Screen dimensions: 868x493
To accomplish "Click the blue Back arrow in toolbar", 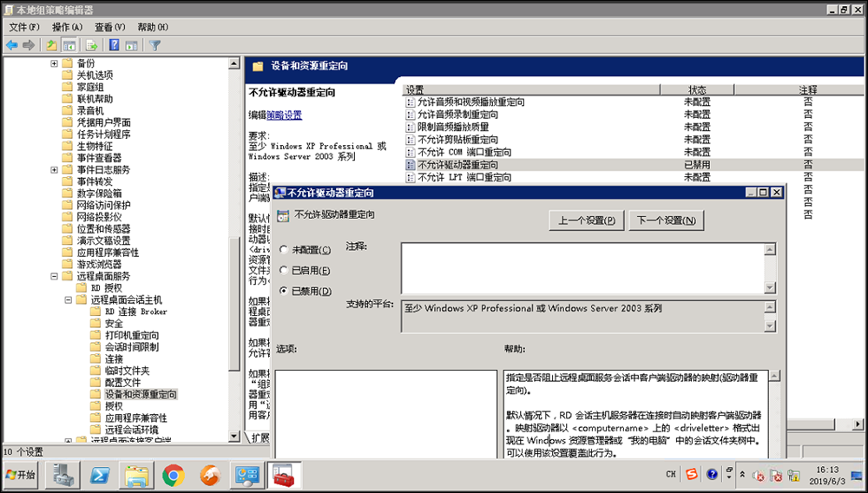I will click(12, 45).
